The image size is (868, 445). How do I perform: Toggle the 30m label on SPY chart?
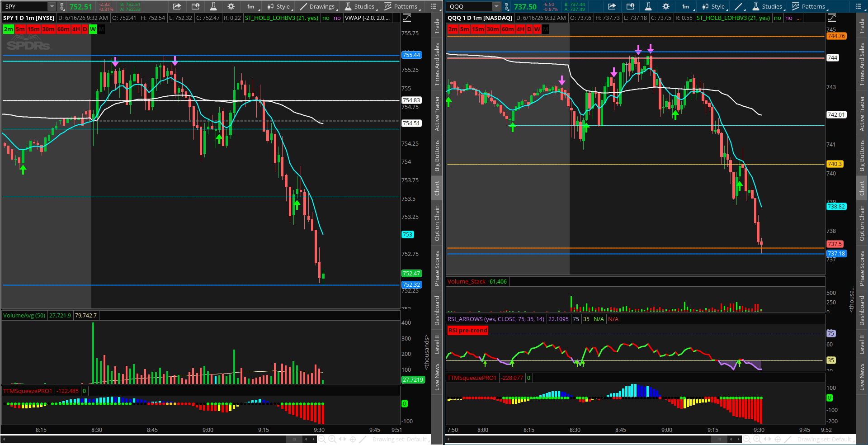point(48,29)
